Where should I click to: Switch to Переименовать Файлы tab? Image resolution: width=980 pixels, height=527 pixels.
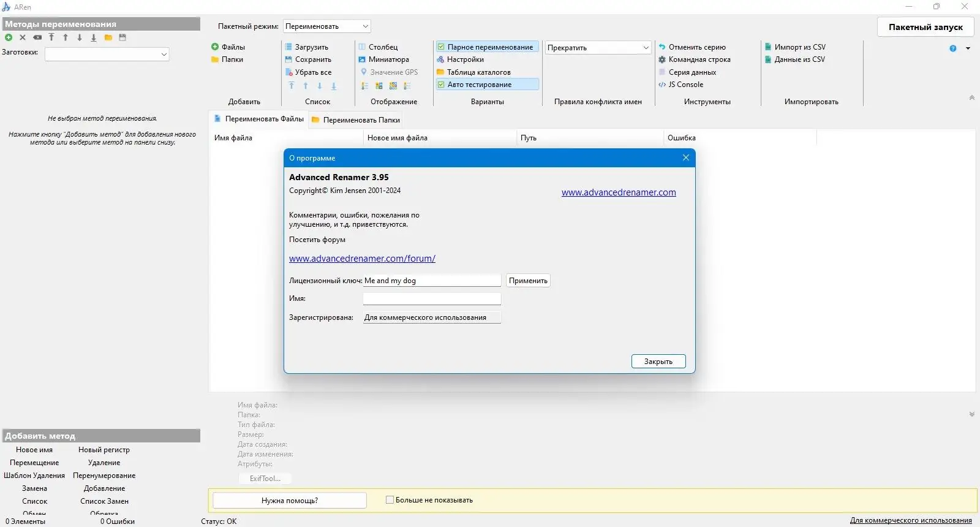click(258, 119)
